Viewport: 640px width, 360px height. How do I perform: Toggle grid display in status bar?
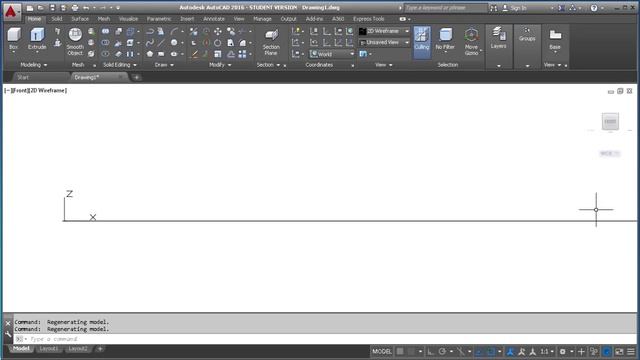400,351
